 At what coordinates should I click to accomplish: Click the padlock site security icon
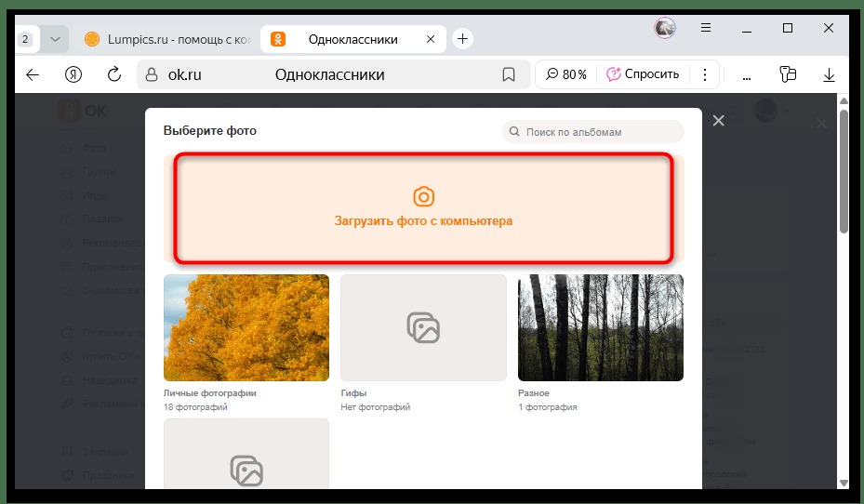pos(152,74)
